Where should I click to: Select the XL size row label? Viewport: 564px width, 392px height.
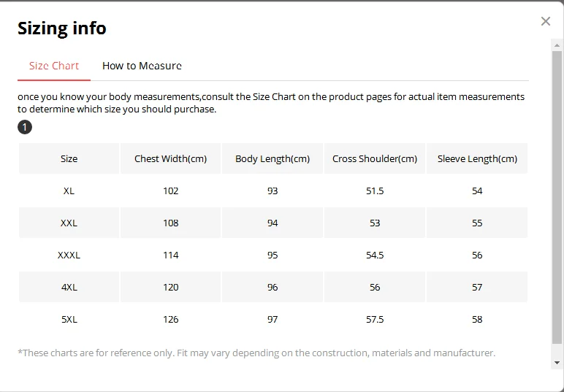click(x=69, y=191)
